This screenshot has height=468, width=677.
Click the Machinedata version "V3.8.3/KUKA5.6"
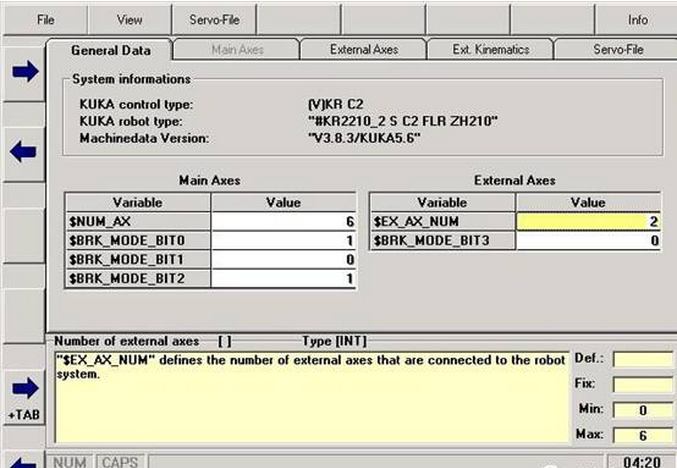[x=364, y=138]
